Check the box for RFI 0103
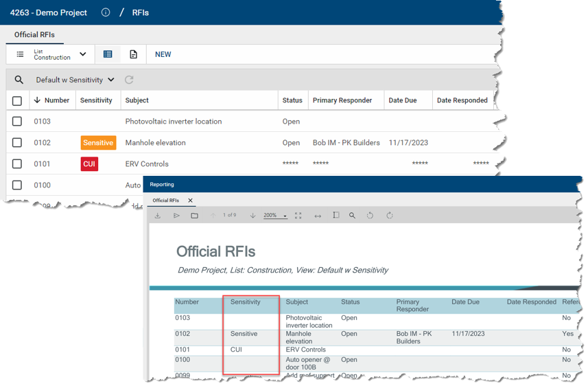The height and width of the screenshot is (386, 588). click(17, 122)
